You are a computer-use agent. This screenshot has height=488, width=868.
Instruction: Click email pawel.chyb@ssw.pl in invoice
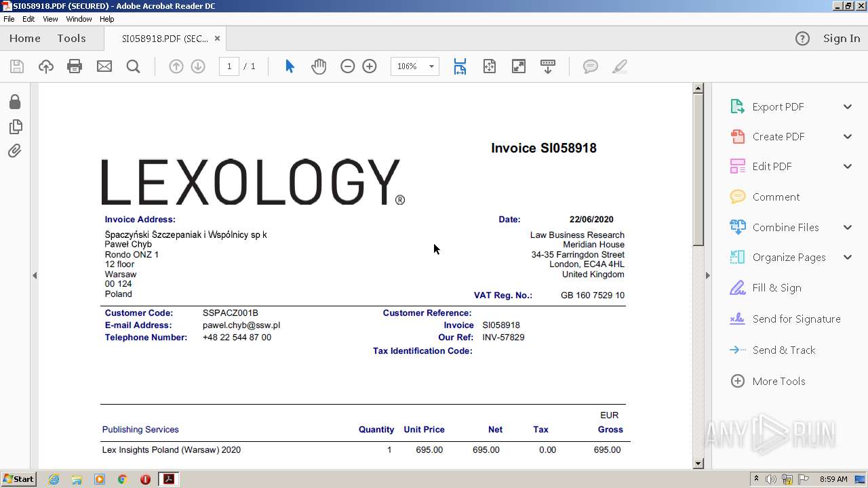241,325
